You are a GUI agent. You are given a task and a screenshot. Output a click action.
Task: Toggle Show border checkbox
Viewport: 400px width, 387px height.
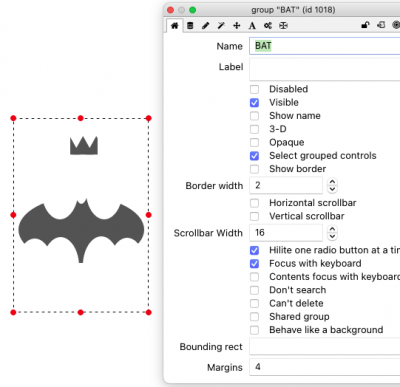pos(254,169)
